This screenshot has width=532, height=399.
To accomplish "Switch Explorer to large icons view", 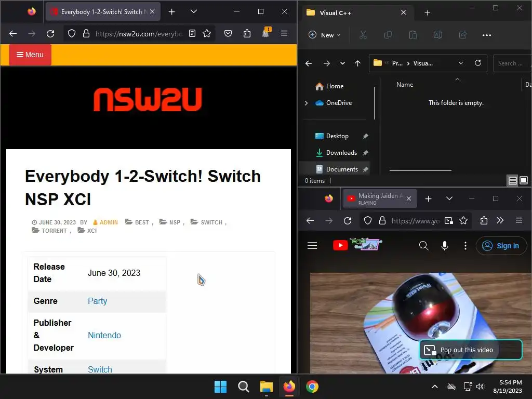I will coord(524,181).
